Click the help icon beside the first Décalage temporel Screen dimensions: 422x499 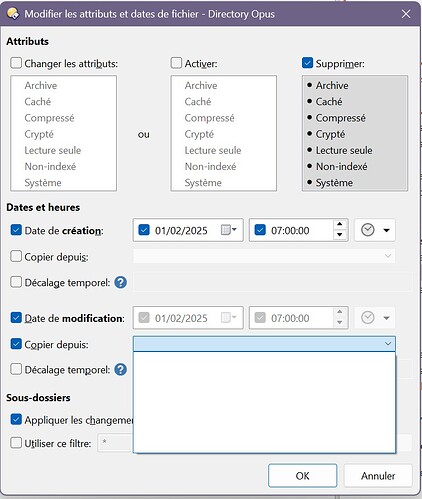click(x=121, y=282)
